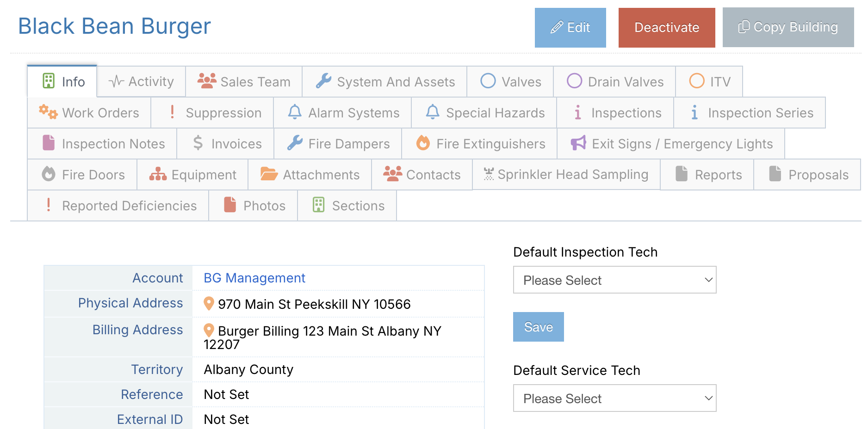Click the megaphone icon beside Exit Signs
868x429 pixels.
(578, 143)
